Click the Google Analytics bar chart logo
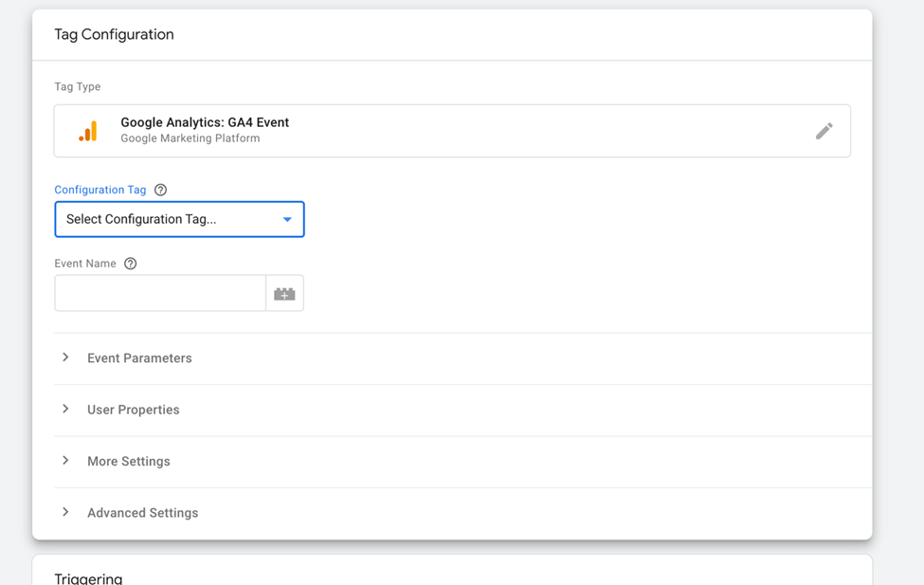Screen dimensions: 924x585 pyautogui.click(x=88, y=131)
